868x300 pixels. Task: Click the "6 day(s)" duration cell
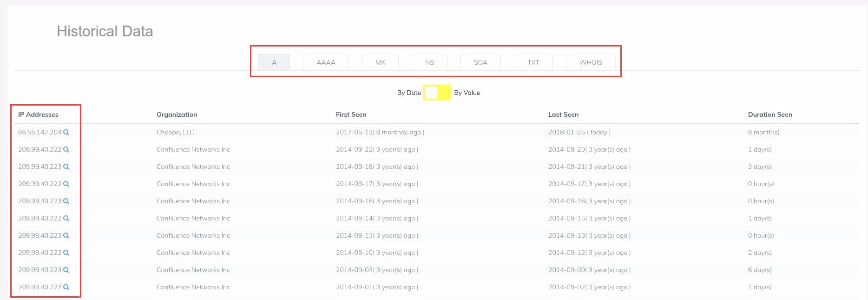[x=760, y=270]
